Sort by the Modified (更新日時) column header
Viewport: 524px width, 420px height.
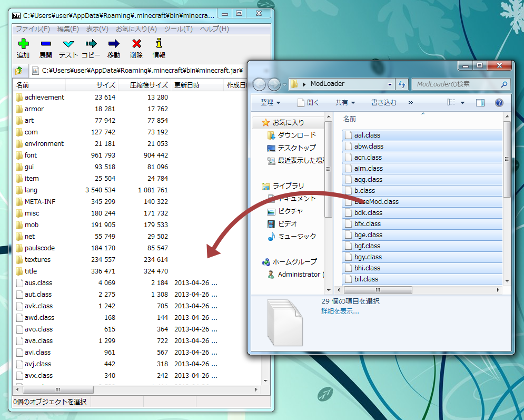197,85
